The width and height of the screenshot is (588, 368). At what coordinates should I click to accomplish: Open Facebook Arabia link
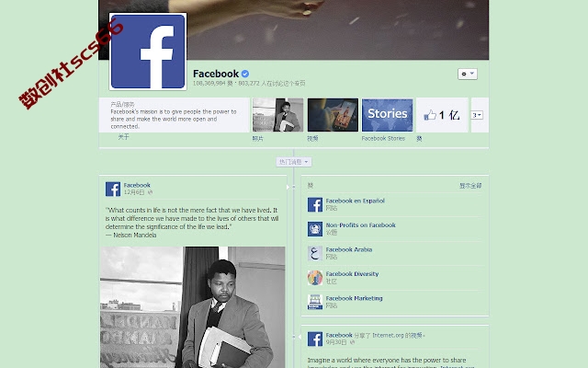(x=349, y=249)
